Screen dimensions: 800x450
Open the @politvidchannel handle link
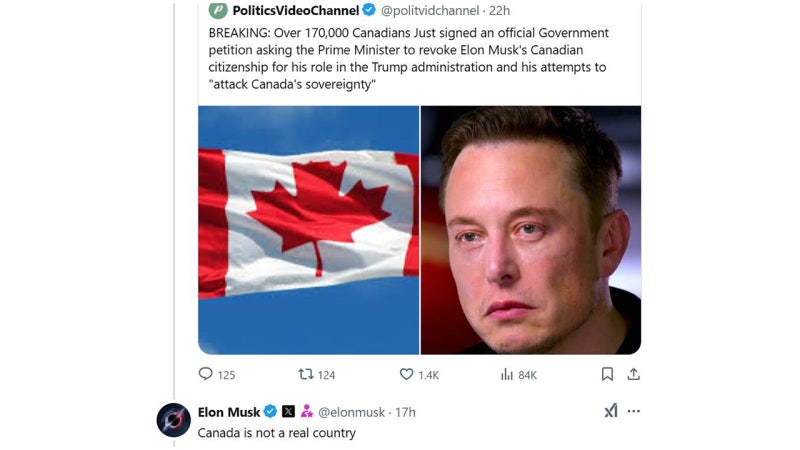click(x=430, y=10)
